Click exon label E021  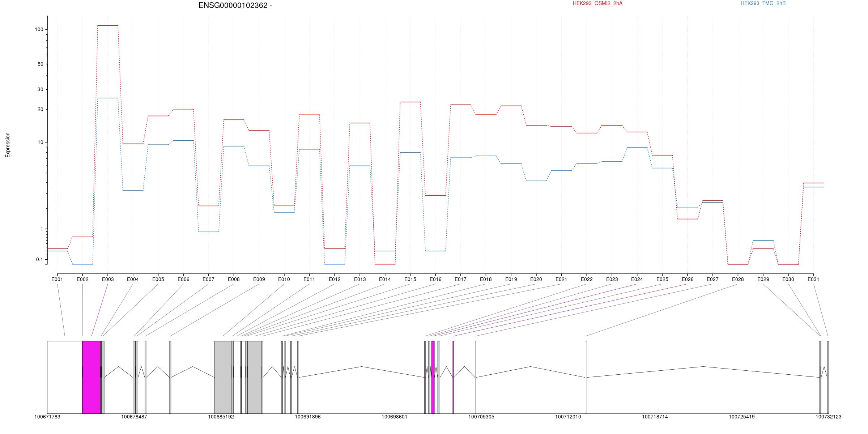(x=561, y=280)
